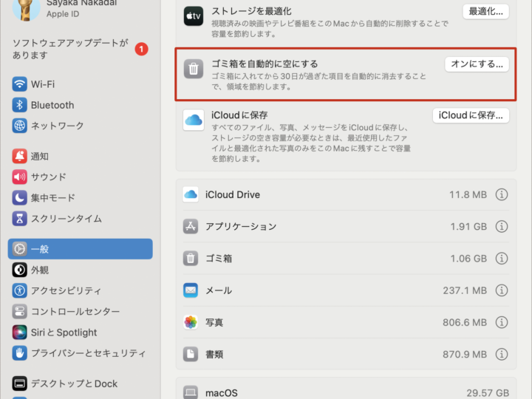Click the Wi-Fi icon in sidebar
Viewport: 532px width, 399px height.
pos(19,84)
